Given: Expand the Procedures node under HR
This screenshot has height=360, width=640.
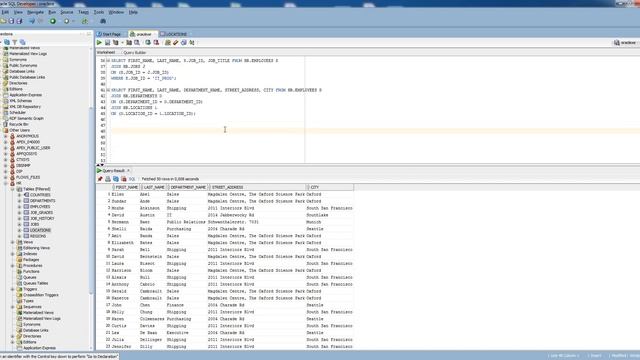Looking at the screenshot, I should coord(13,265).
